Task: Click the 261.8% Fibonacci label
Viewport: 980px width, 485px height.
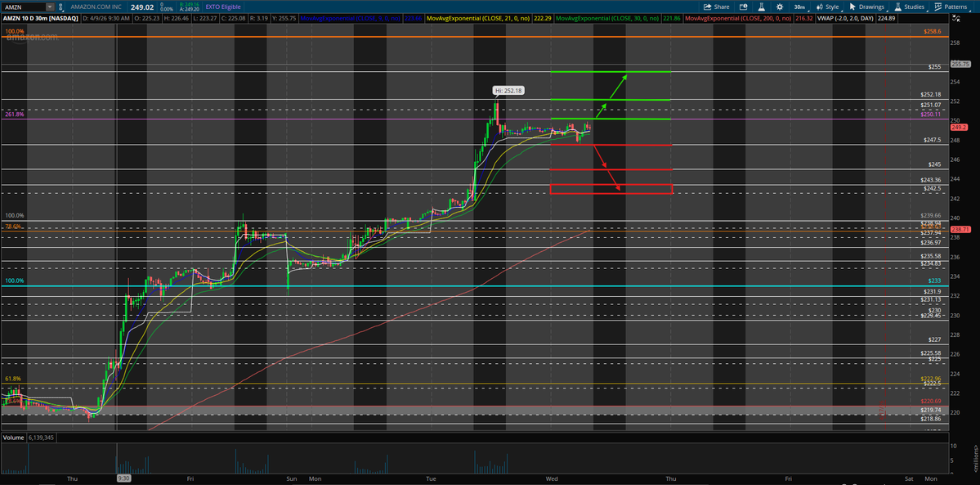Action: pos(15,115)
